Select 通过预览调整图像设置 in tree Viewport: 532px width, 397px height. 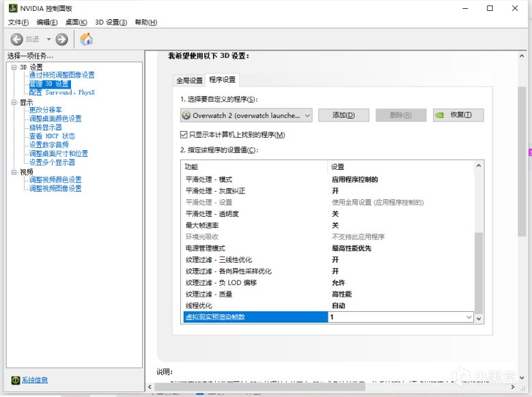[x=61, y=75]
